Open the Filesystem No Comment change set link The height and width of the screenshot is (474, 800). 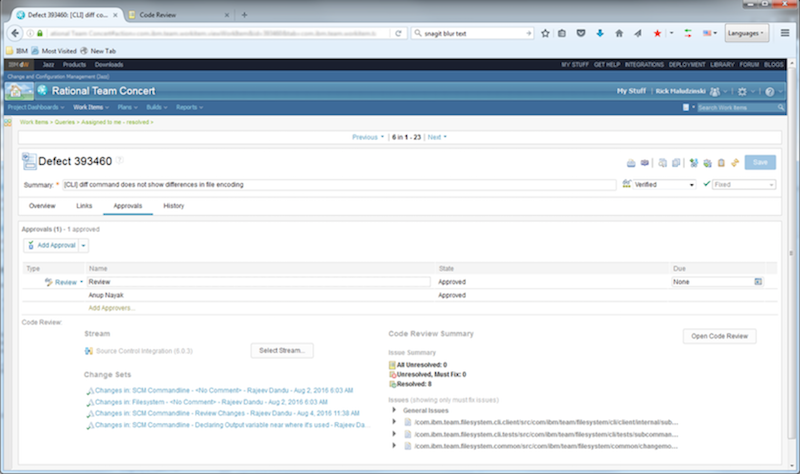pyautogui.click(x=211, y=402)
